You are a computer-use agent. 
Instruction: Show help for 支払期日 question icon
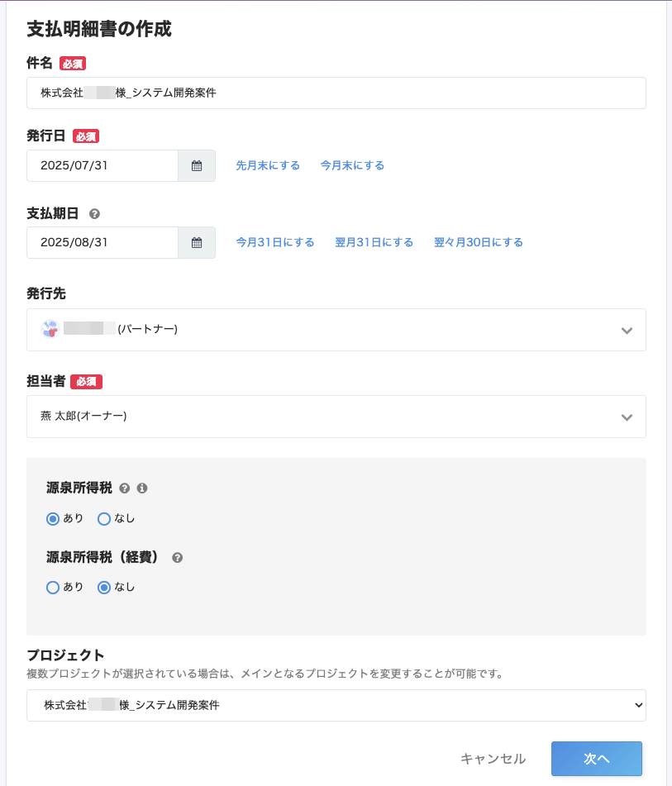(x=94, y=214)
